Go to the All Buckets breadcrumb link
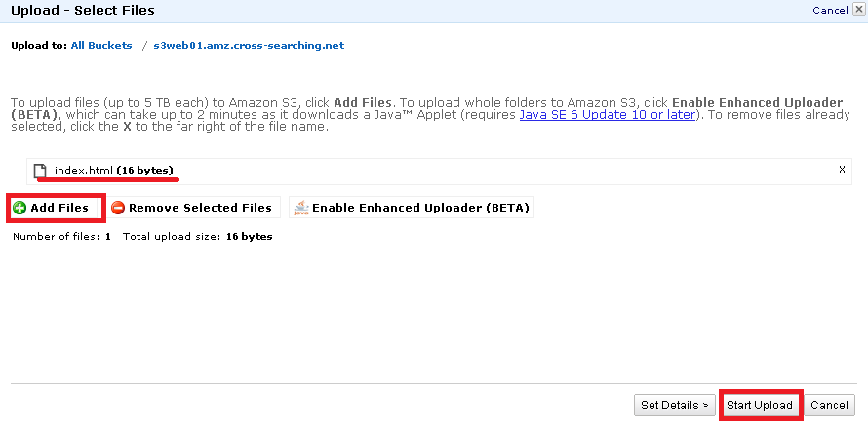868x426 pixels. pyautogui.click(x=101, y=46)
